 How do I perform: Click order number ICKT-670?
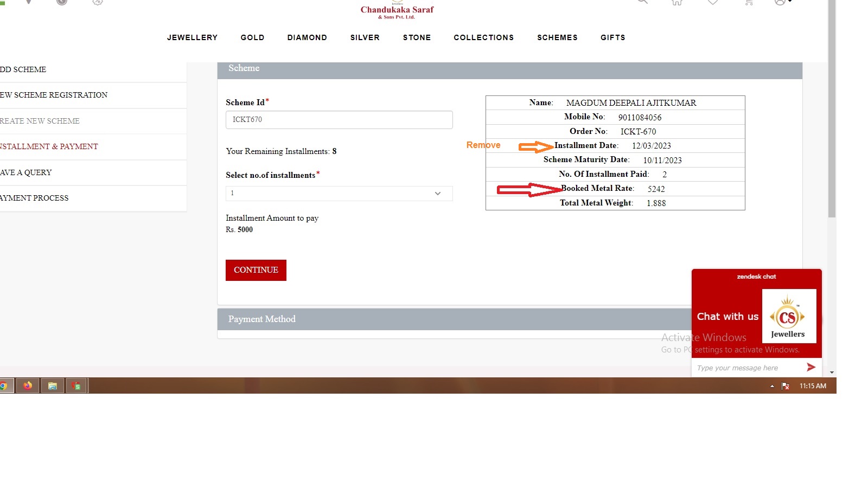638,132
